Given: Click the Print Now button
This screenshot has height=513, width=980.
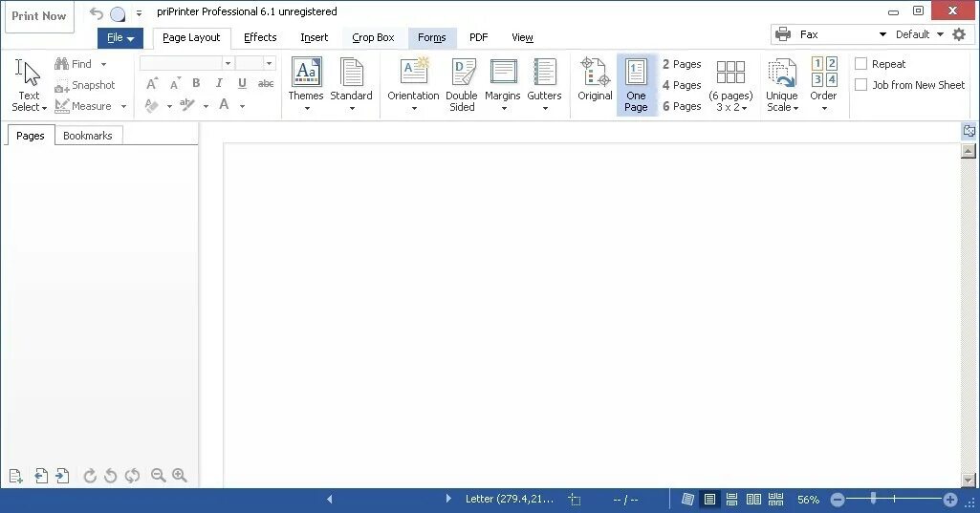Looking at the screenshot, I should (39, 16).
